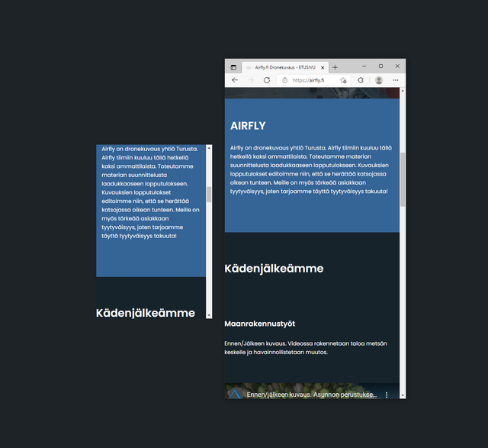Open the user profile avatar

[x=379, y=80]
